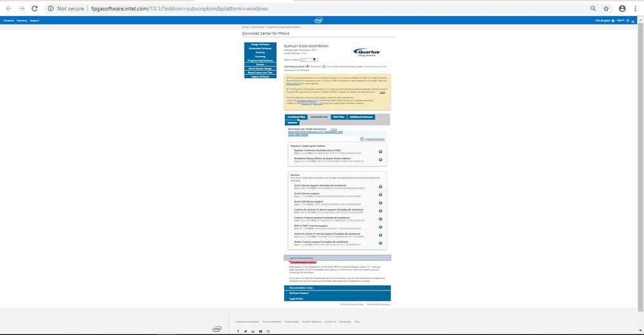
Task: Switch to the DVD Files tab
Action: 339,117
